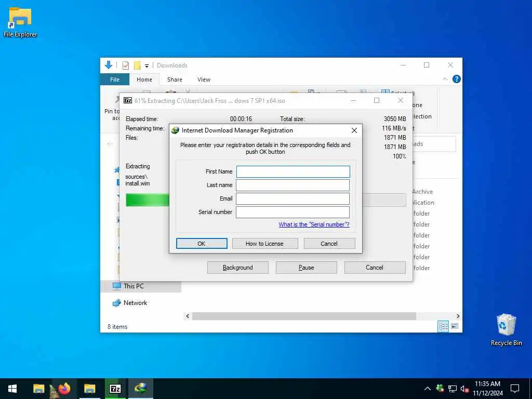532x399 pixels.
Task: Click the Properties checkmark quick-access icon
Action: pyautogui.click(x=126, y=65)
